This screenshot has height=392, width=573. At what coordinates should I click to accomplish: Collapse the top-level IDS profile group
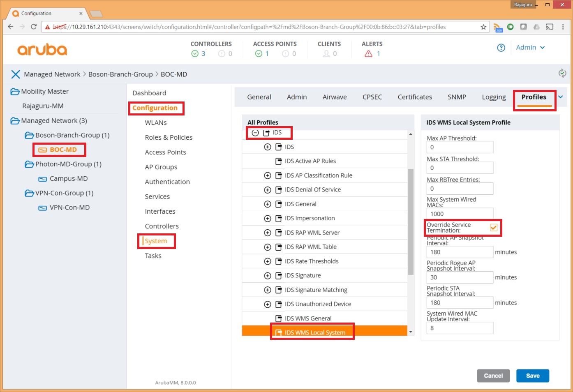coord(255,133)
